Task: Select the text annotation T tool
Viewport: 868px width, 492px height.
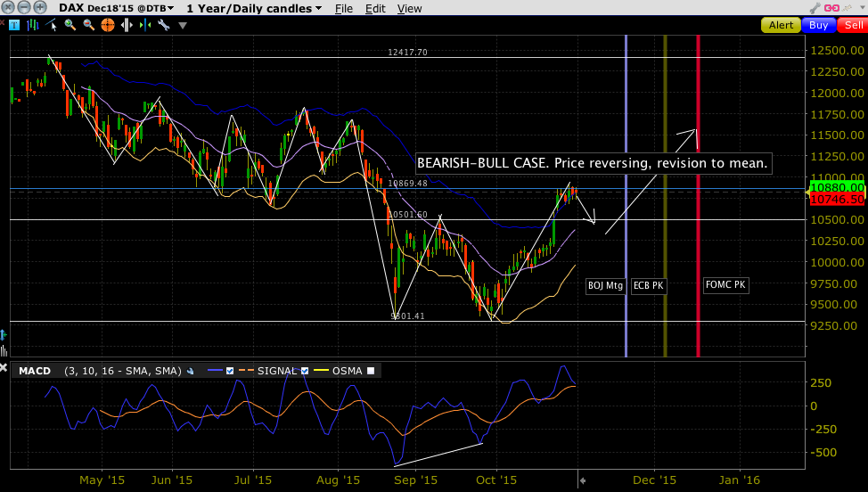Action: [x=14, y=25]
